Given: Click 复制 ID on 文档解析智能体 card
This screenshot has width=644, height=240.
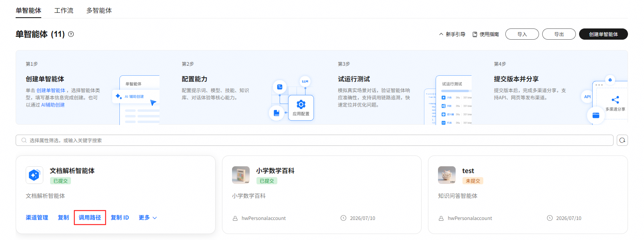Looking at the screenshot, I should tap(120, 218).
